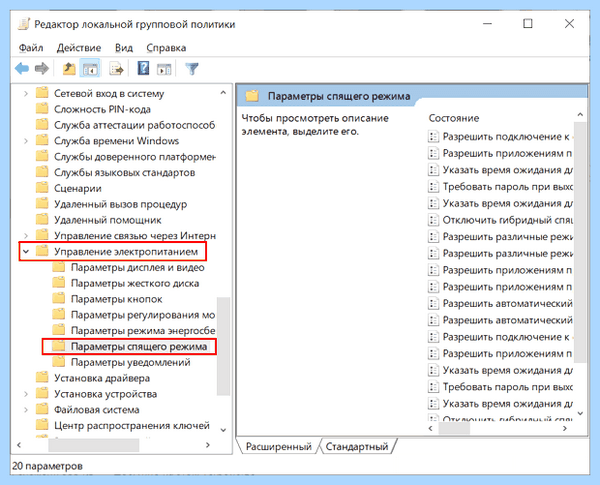Image resolution: width=600 pixels, height=485 pixels.
Task: Select Удаленный вызов процедур folder
Action: pos(120,204)
